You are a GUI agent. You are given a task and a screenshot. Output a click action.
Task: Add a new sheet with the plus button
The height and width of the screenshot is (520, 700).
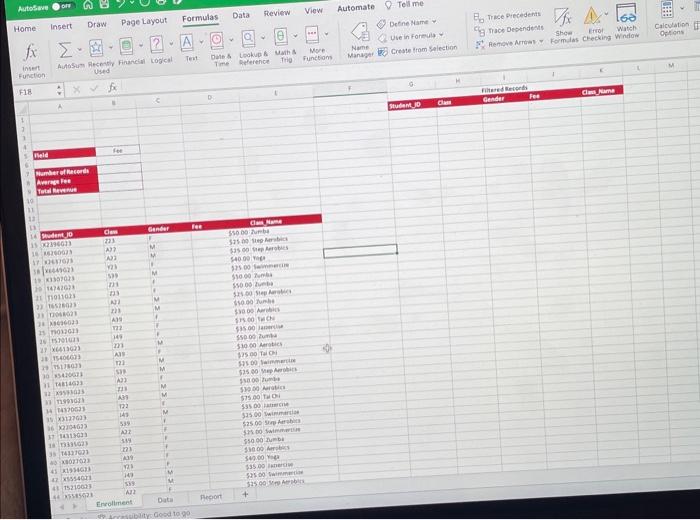[x=245, y=494]
